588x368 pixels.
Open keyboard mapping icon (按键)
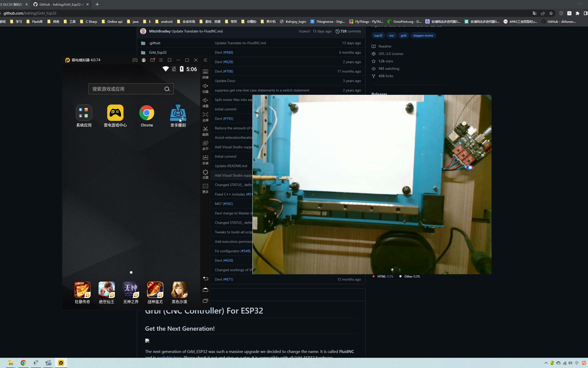[205, 72]
